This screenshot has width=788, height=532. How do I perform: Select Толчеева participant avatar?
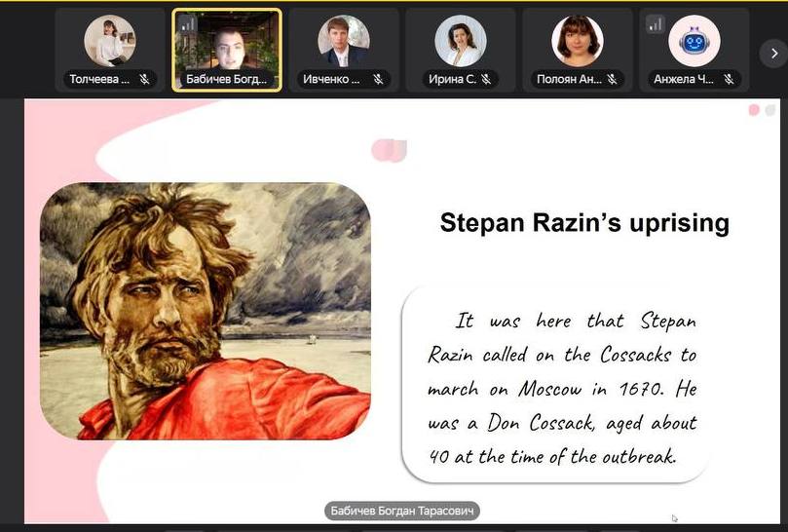coord(110,41)
